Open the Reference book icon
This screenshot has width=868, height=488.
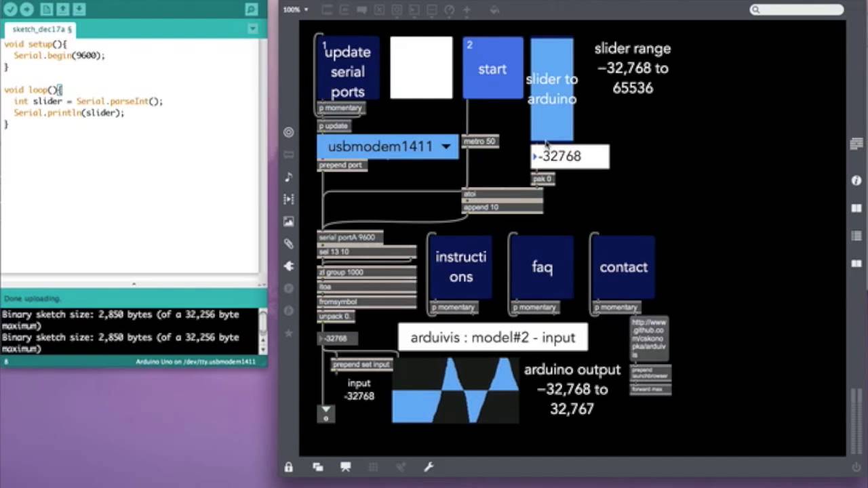tap(856, 209)
